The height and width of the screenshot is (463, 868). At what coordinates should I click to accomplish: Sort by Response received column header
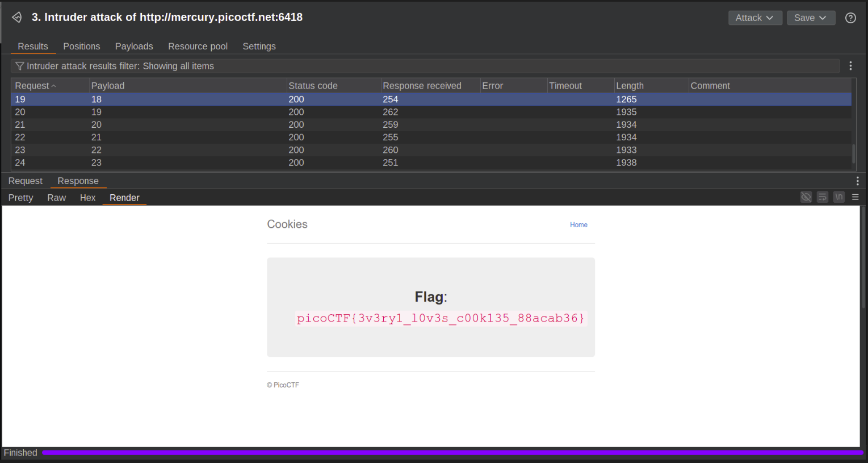click(430, 86)
